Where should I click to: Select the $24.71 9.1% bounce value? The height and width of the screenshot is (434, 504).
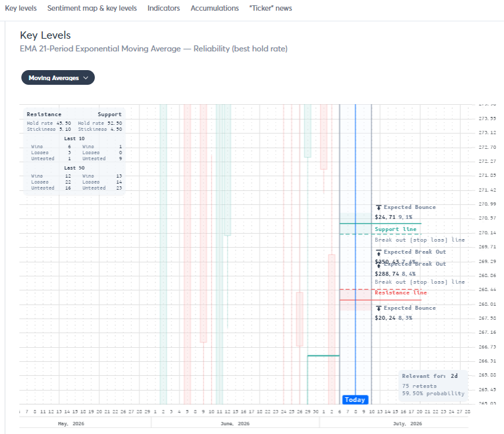click(x=393, y=217)
